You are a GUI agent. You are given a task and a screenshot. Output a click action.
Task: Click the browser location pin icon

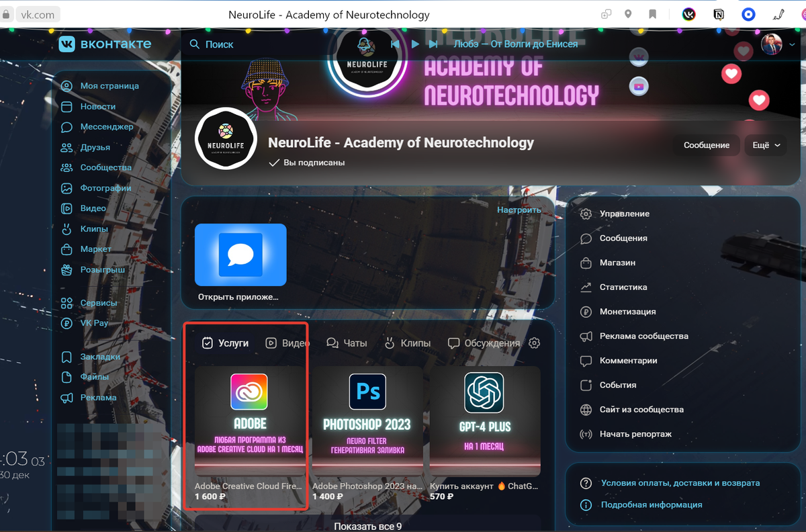click(x=628, y=13)
